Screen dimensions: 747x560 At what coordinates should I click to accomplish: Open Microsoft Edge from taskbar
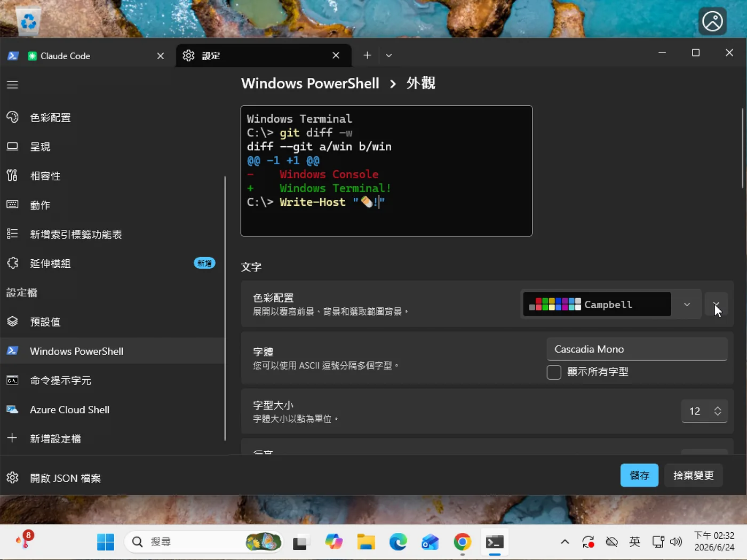coord(398,542)
